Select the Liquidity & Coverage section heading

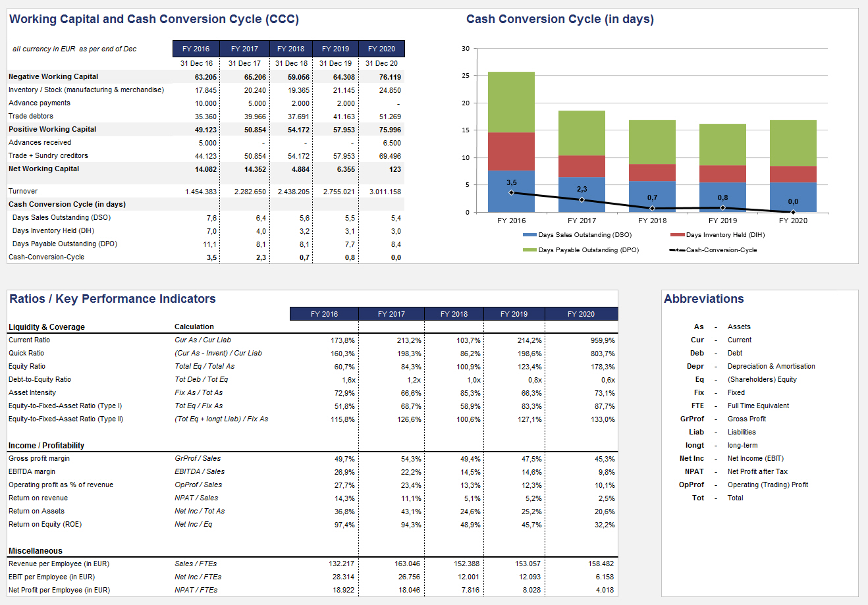coord(47,327)
